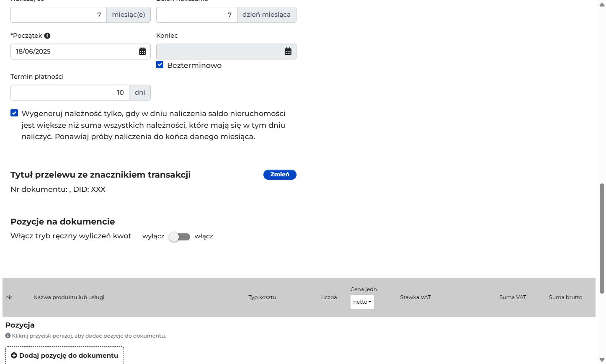Click the 'Typ kosztu' column header
Image resolution: width=606 pixels, height=364 pixels.
click(262, 297)
